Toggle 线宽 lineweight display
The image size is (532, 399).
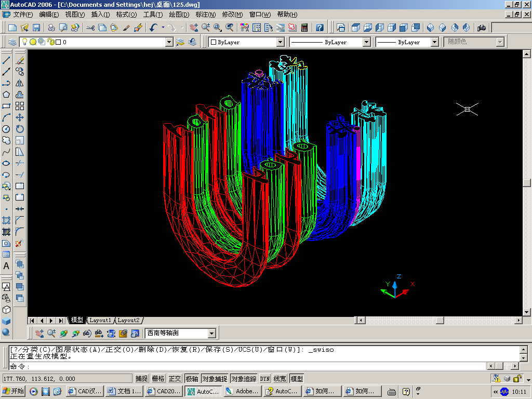tap(280, 379)
